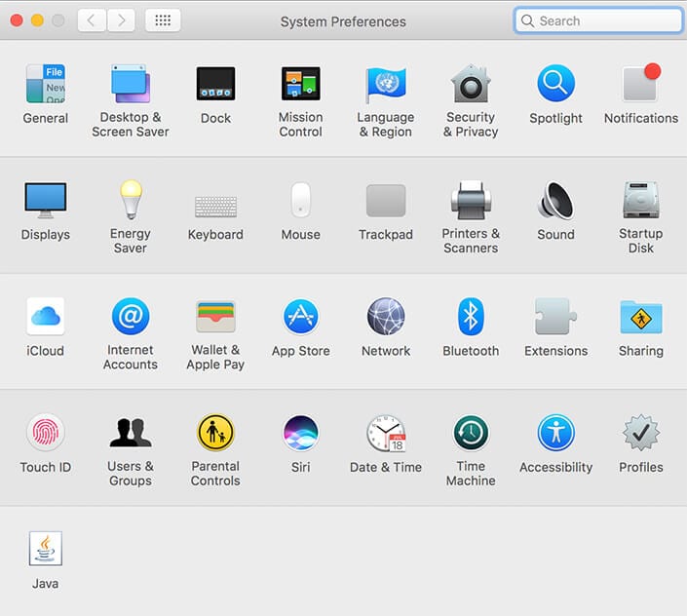Focus the Search field
Image resolution: width=687 pixels, height=616 pixels.
coord(598,20)
